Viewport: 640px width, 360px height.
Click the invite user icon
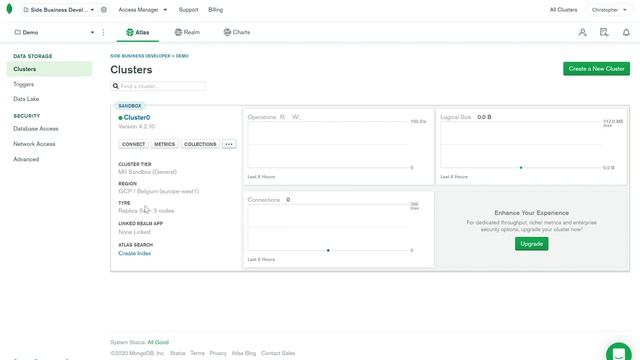coord(582,32)
